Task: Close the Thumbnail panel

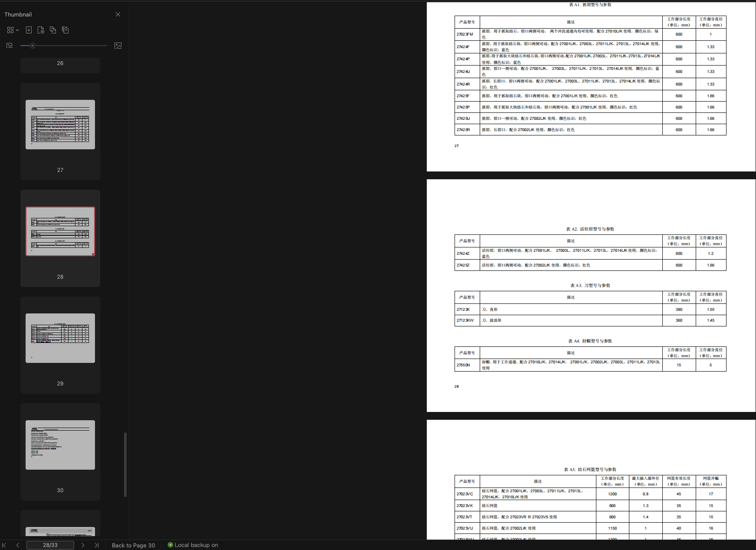Action: coord(118,14)
